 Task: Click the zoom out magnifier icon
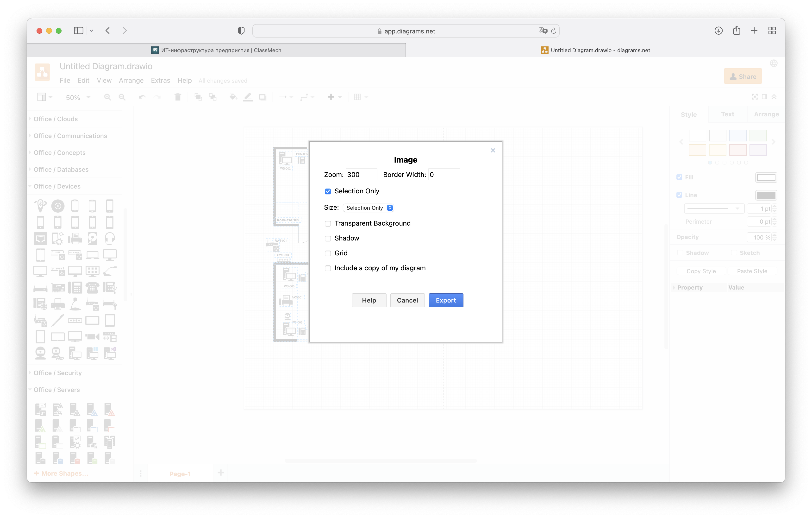click(x=122, y=97)
